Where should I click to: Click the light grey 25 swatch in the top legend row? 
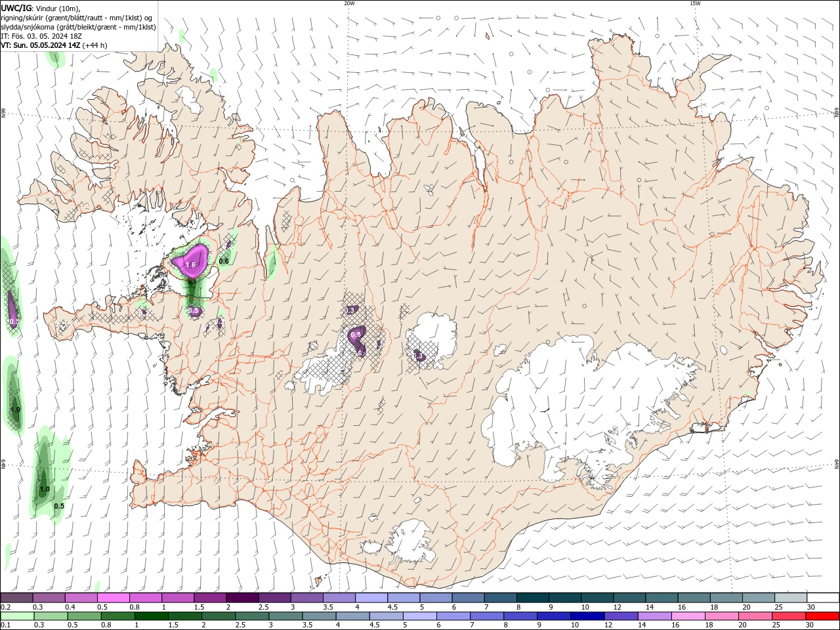coord(791,598)
